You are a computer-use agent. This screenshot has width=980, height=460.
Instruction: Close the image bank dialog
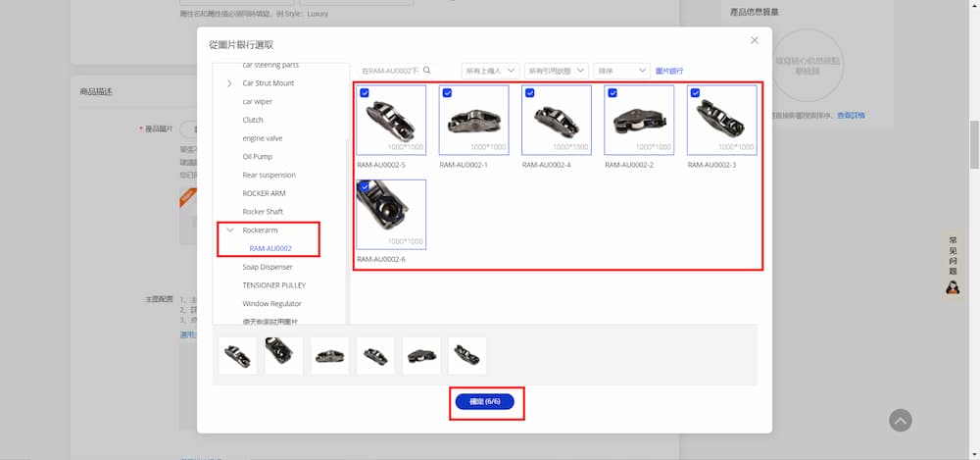(754, 40)
